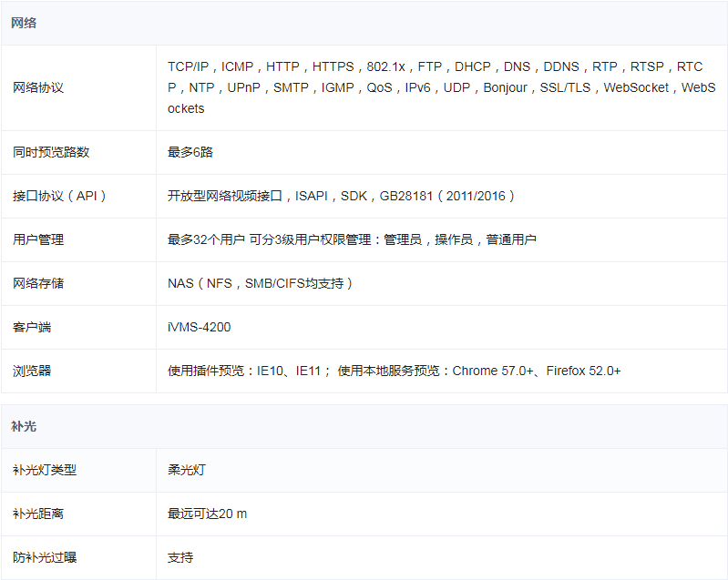The width and height of the screenshot is (728, 580).
Task: Click the 浏览器 row label
Action: [32, 371]
